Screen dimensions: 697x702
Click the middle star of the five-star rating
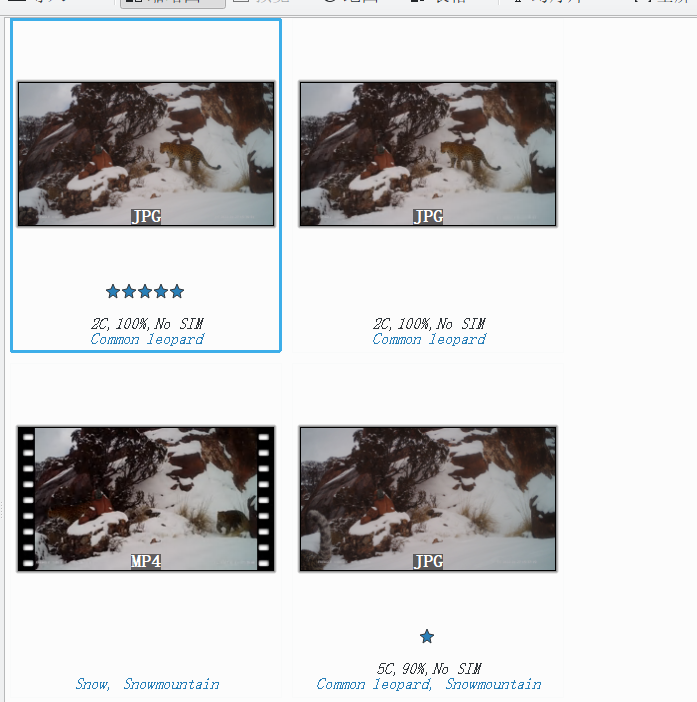pyautogui.click(x=145, y=292)
